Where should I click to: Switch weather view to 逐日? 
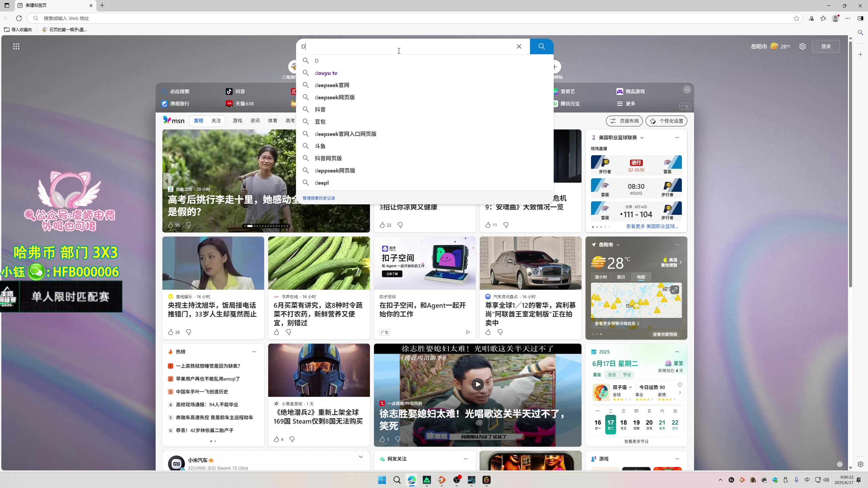click(621, 277)
